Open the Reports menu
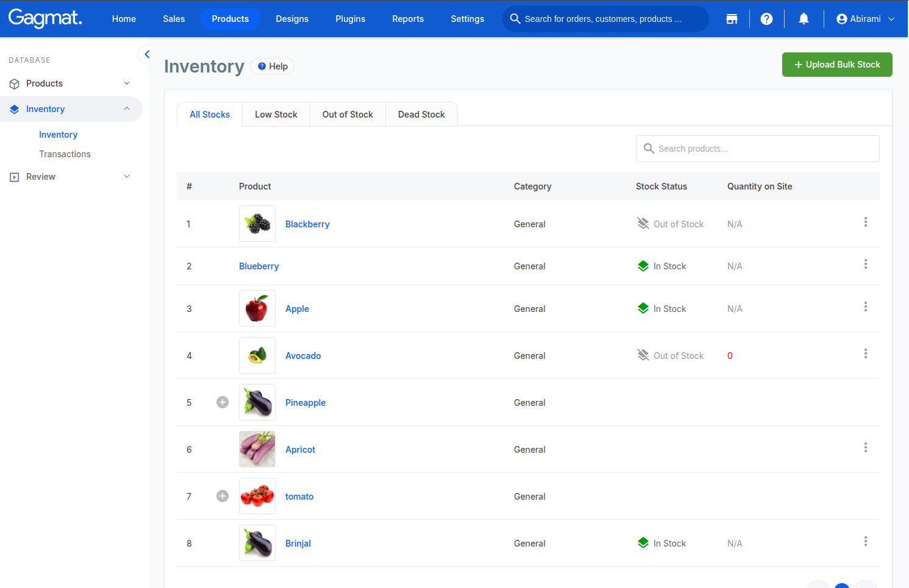Image resolution: width=909 pixels, height=588 pixels. [408, 19]
